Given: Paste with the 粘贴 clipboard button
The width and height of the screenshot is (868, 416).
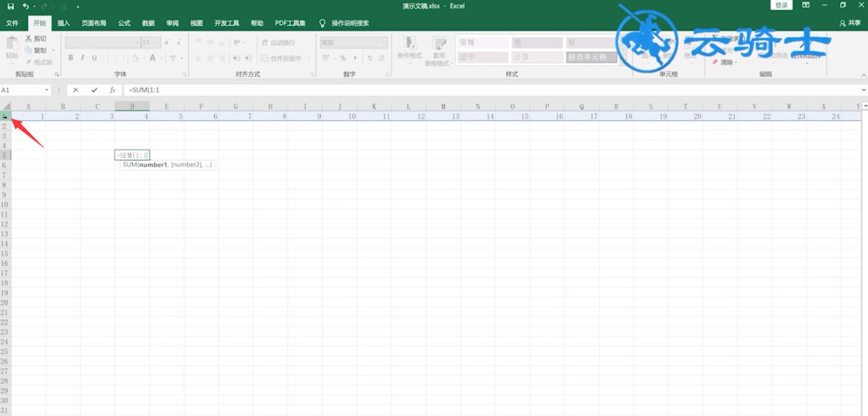Looking at the screenshot, I should (x=12, y=49).
